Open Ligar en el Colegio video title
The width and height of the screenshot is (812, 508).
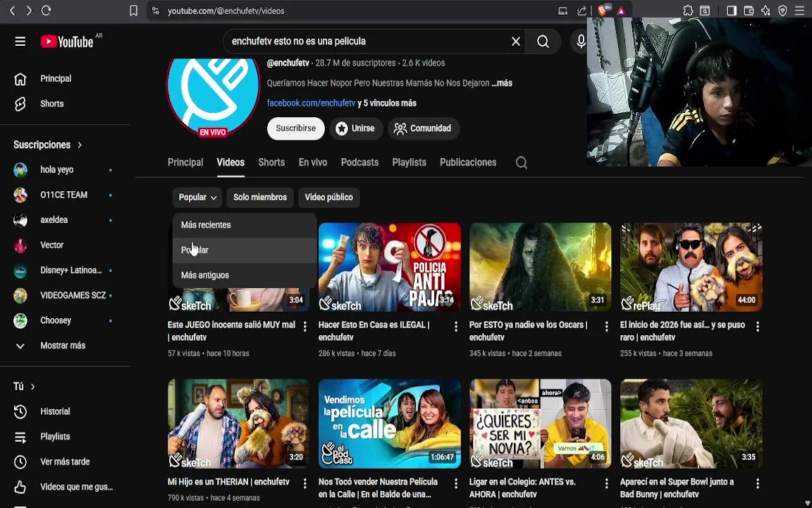click(x=522, y=488)
